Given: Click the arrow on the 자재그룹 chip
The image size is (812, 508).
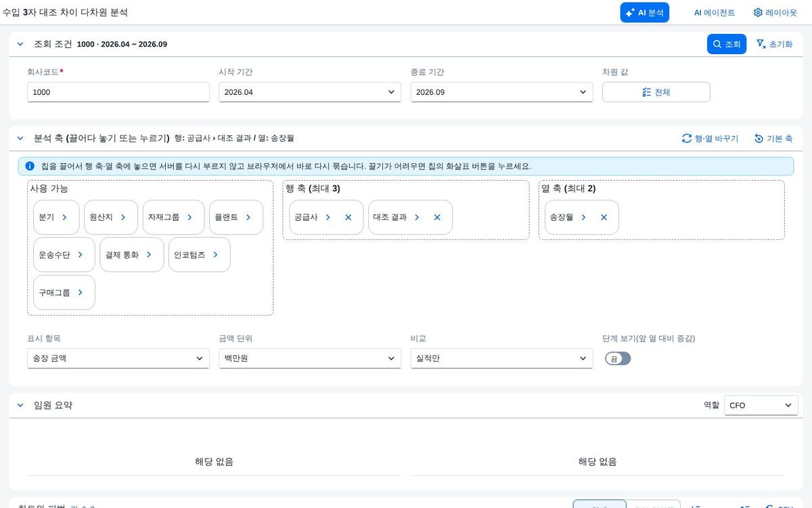Looking at the screenshot, I should 189,217.
